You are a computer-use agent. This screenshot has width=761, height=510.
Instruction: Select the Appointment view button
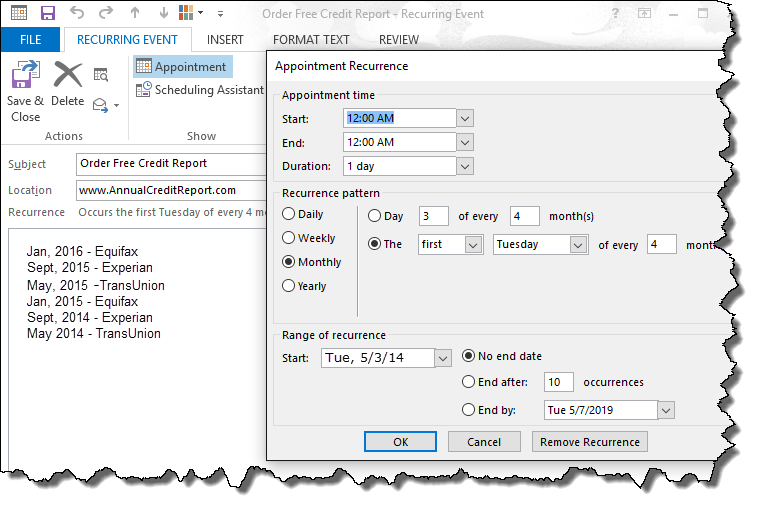pos(182,67)
